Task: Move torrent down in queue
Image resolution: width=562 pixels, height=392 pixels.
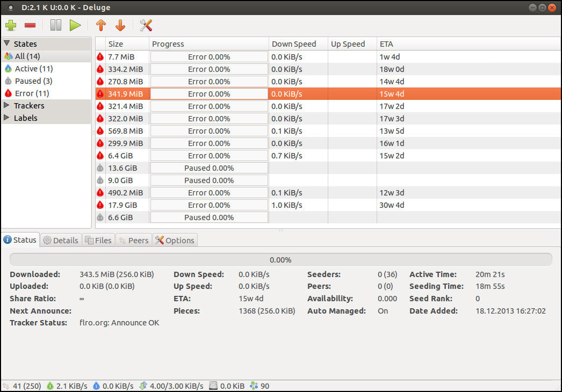Action: [120, 25]
